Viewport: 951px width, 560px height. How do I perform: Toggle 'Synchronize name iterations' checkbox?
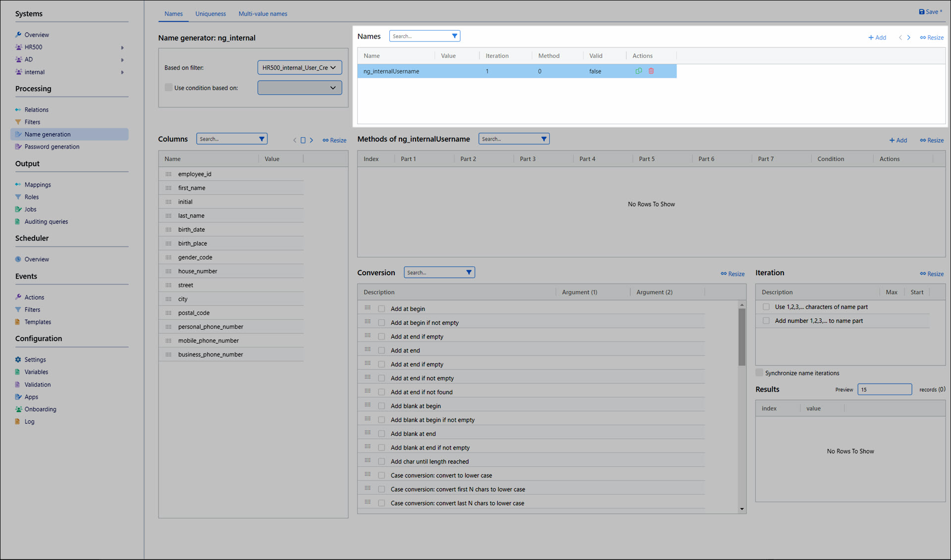[x=759, y=373]
